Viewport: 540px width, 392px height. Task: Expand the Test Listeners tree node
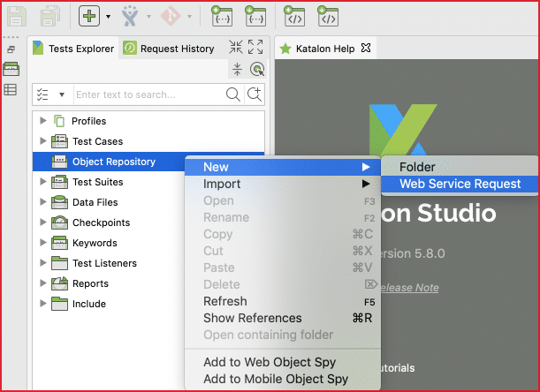[42, 262]
